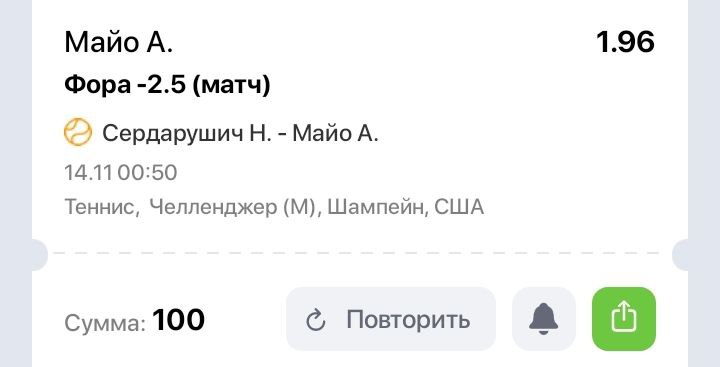Tap the circular refresh arrow icon

316,320
